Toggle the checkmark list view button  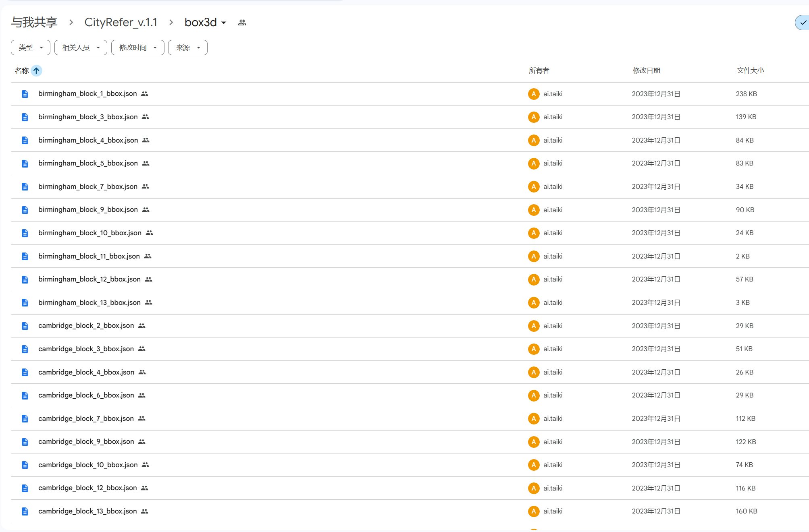click(x=803, y=23)
